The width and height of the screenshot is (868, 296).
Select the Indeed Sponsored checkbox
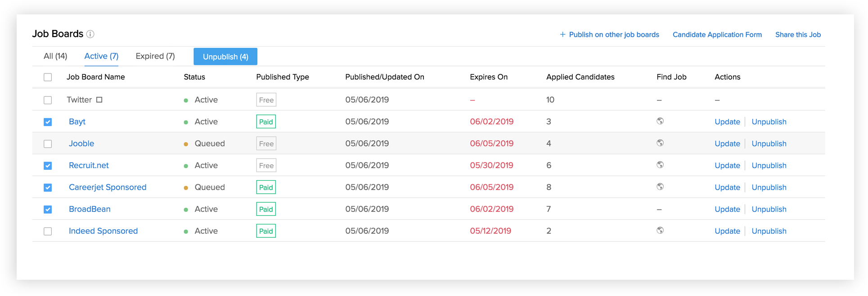48,231
